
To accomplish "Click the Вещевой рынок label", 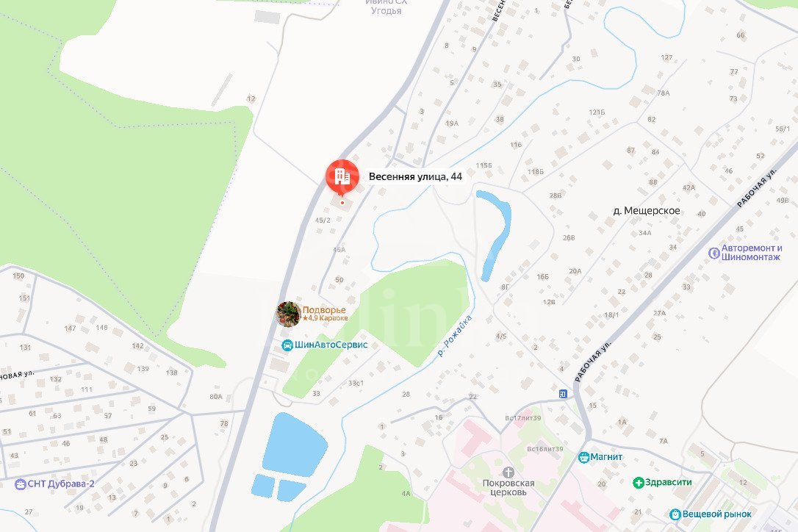I will (x=716, y=514).
